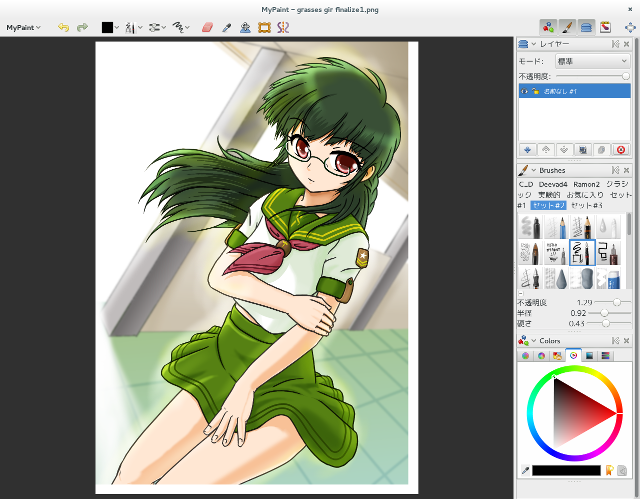Switch to the first color wheel tab
This screenshot has height=499, width=640.
(525, 356)
